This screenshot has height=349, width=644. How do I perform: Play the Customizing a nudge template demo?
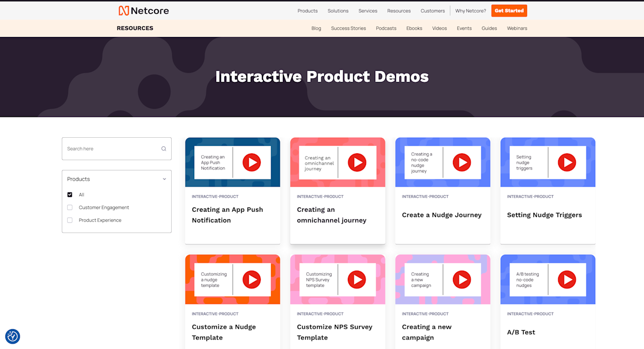point(251,279)
